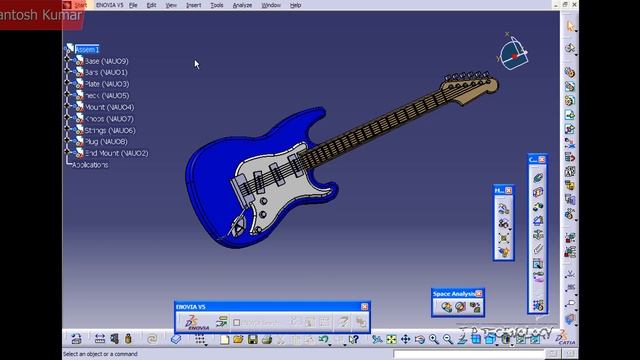Click the Fit All In icon
640x360 pixels.
(x=391, y=339)
